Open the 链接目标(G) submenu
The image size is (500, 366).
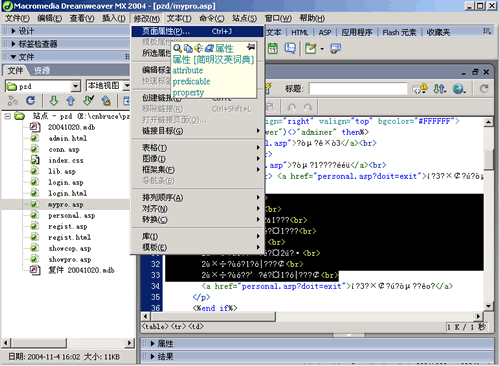coord(197,131)
